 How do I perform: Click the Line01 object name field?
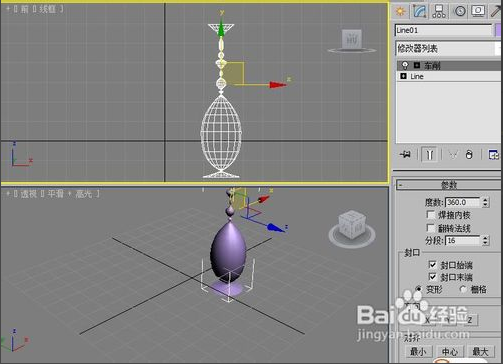click(444, 30)
